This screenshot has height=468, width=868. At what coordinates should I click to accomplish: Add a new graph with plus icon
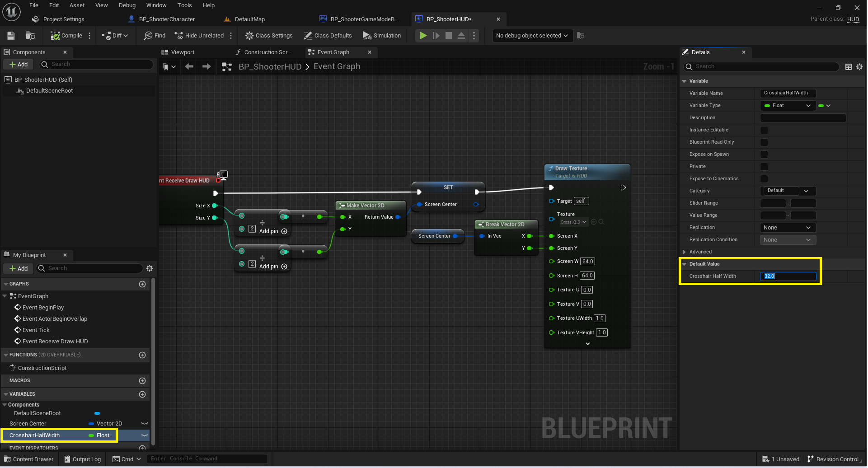pyautogui.click(x=142, y=284)
